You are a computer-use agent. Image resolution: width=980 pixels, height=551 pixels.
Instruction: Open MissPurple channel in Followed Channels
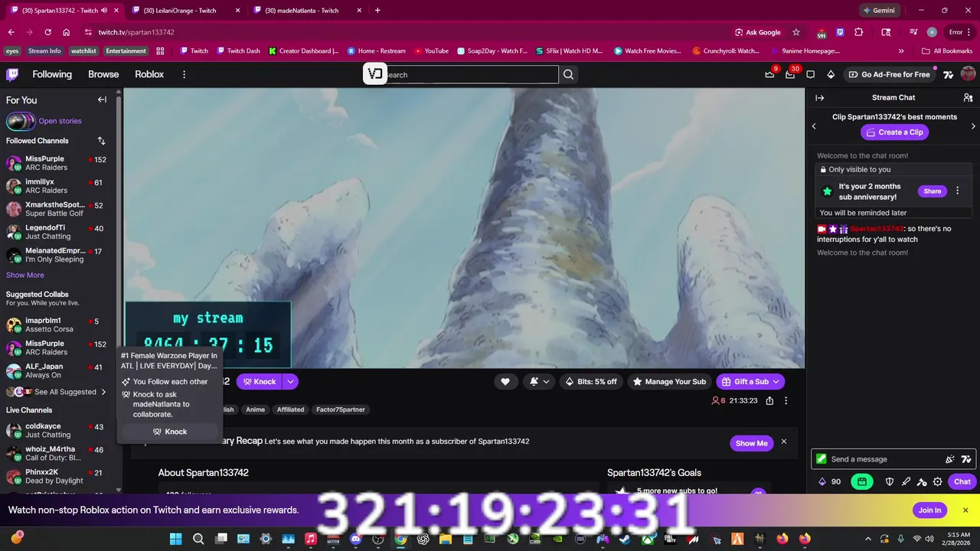coord(57,163)
